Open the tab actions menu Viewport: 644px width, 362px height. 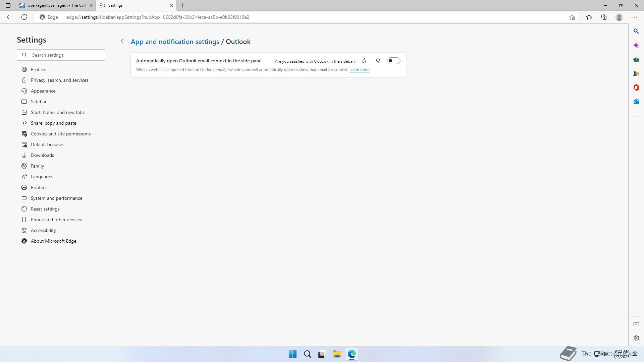point(8,5)
